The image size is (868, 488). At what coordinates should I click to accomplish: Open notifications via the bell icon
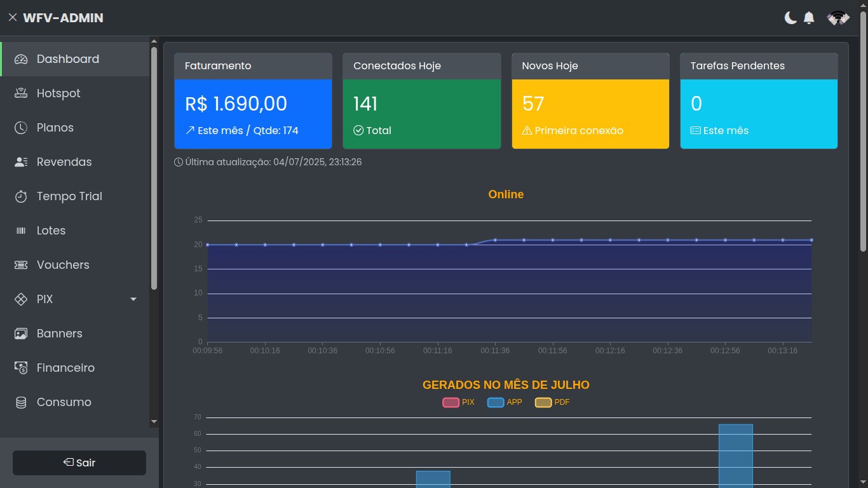pyautogui.click(x=809, y=18)
